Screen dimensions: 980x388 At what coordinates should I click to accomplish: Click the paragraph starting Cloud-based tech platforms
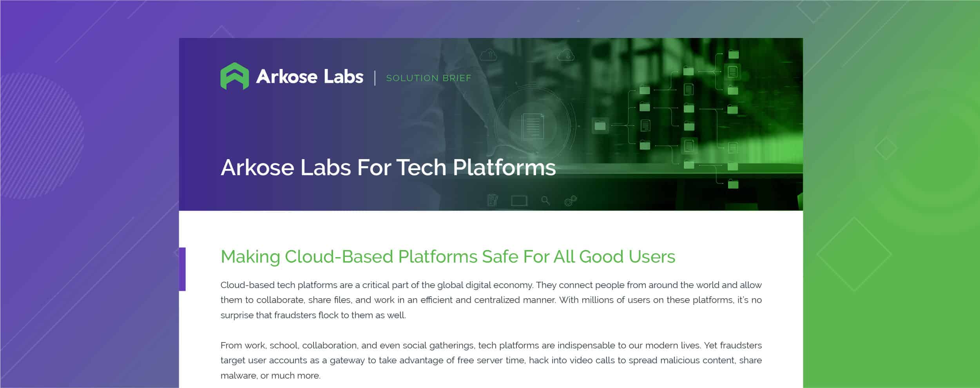[491, 300]
